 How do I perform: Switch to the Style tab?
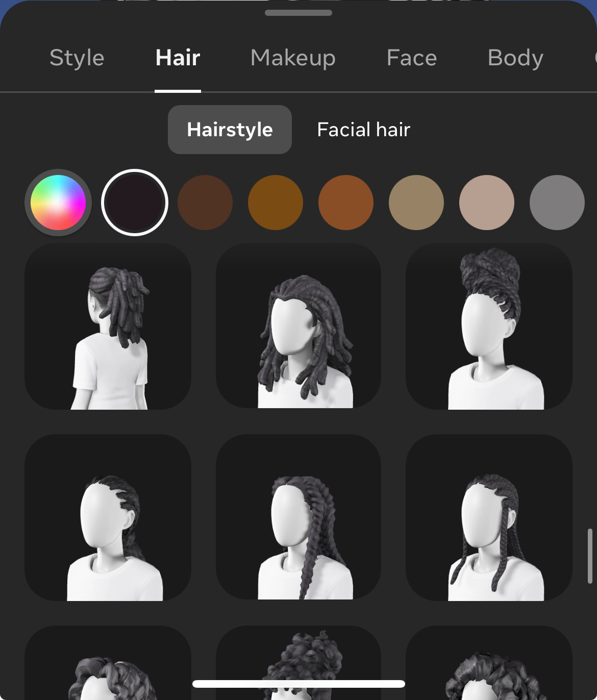[x=77, y=58]
